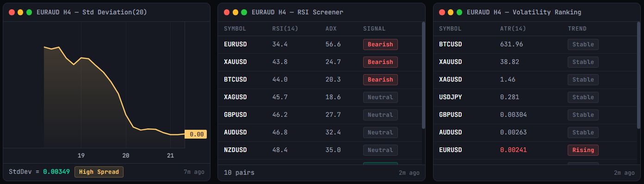
Task: Select NZDUSD row in RSI Screener
Action: (x=320, y=150)
